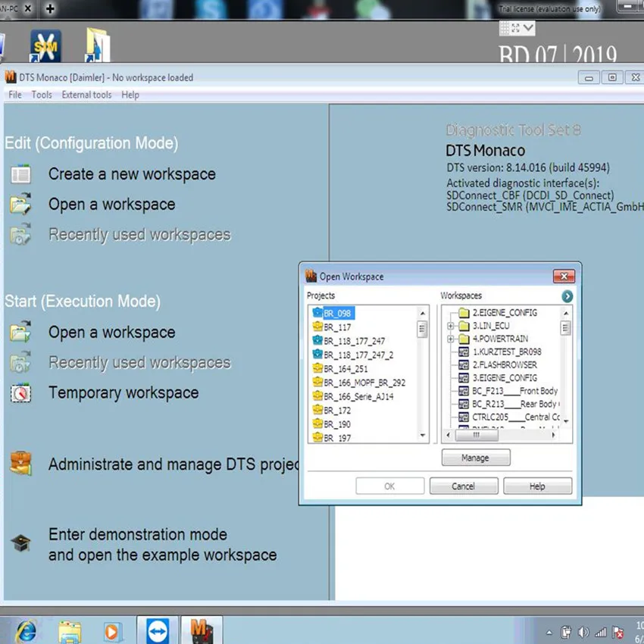This screenshot has width=644, height=644.
Task: Select BR_098 project in Projects list
Action: click(337, 314)
